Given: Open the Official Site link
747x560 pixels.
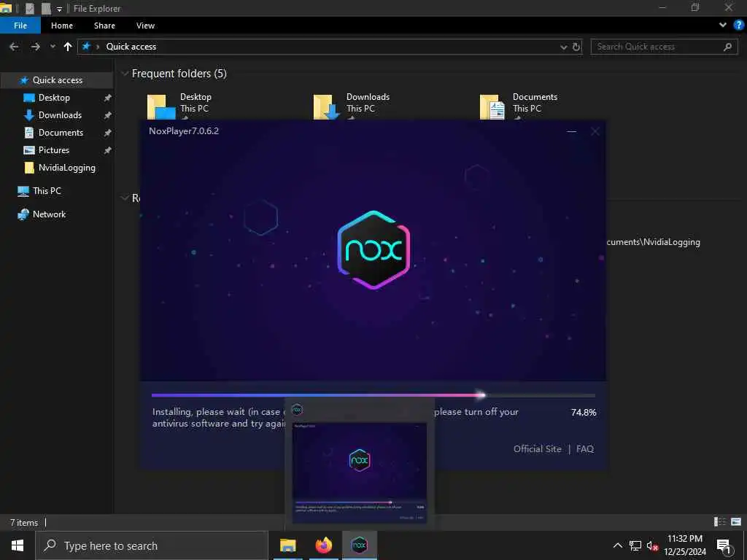Looking at the screenshot, I should pos(538,449).
